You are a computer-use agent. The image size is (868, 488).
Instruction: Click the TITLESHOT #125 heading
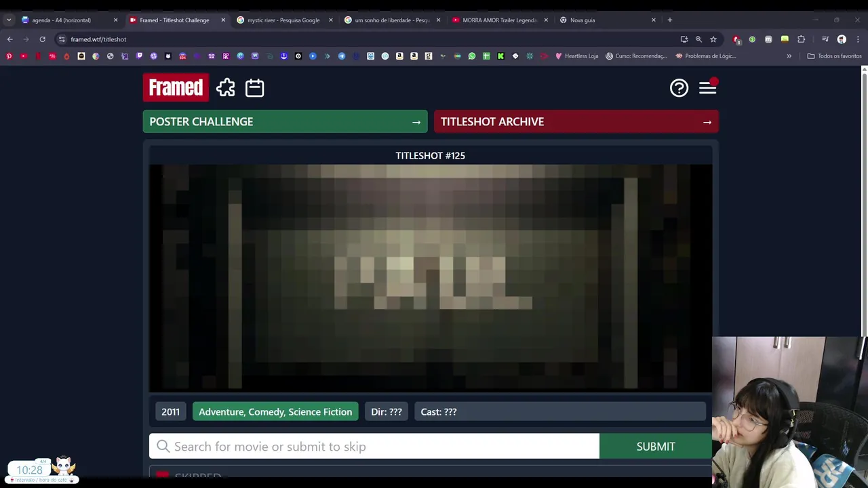[x=431, y=155]
